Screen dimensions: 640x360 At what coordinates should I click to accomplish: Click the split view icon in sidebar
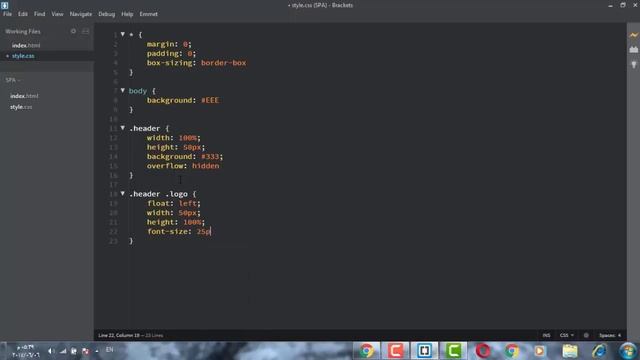(85, 31)
